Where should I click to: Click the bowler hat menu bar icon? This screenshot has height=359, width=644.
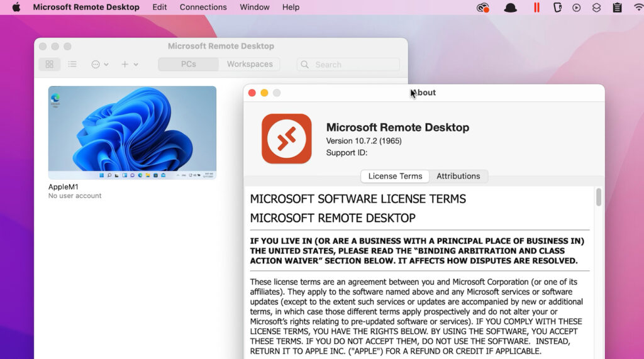point(510,8)
